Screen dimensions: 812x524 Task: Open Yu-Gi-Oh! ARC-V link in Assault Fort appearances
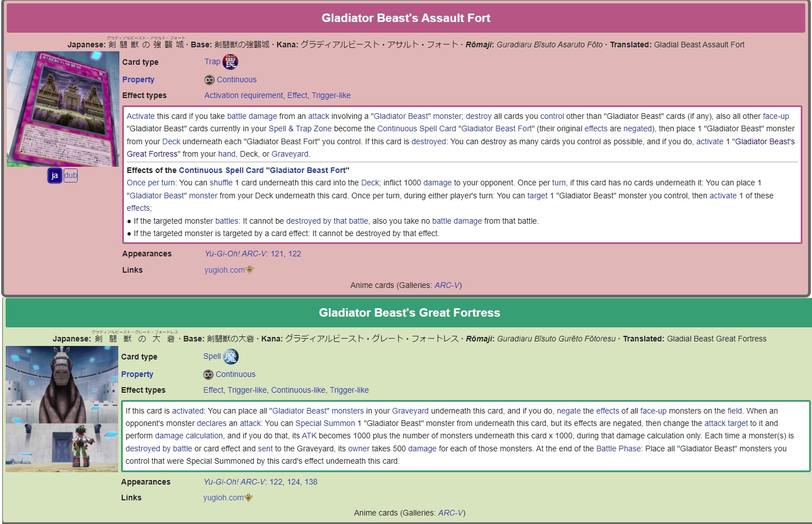235,254
